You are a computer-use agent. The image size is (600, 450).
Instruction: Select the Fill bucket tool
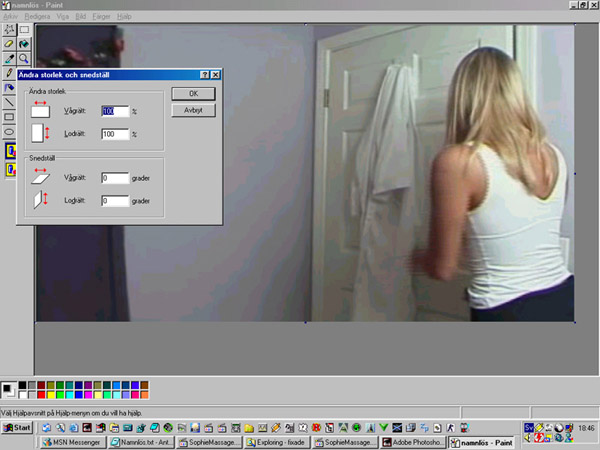(x=24, y=44)
